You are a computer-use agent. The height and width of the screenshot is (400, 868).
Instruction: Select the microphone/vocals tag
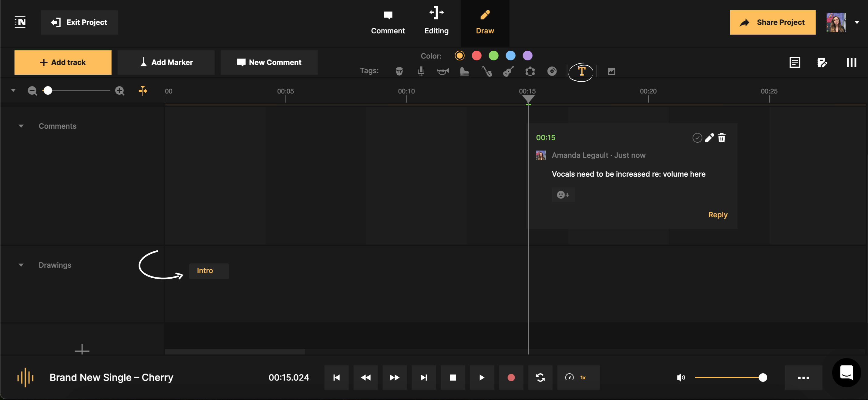pos(421,71)
